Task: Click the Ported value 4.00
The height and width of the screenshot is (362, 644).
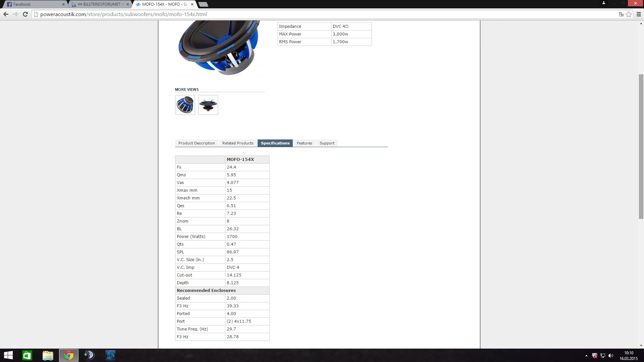Action: (x=231, y=314)
